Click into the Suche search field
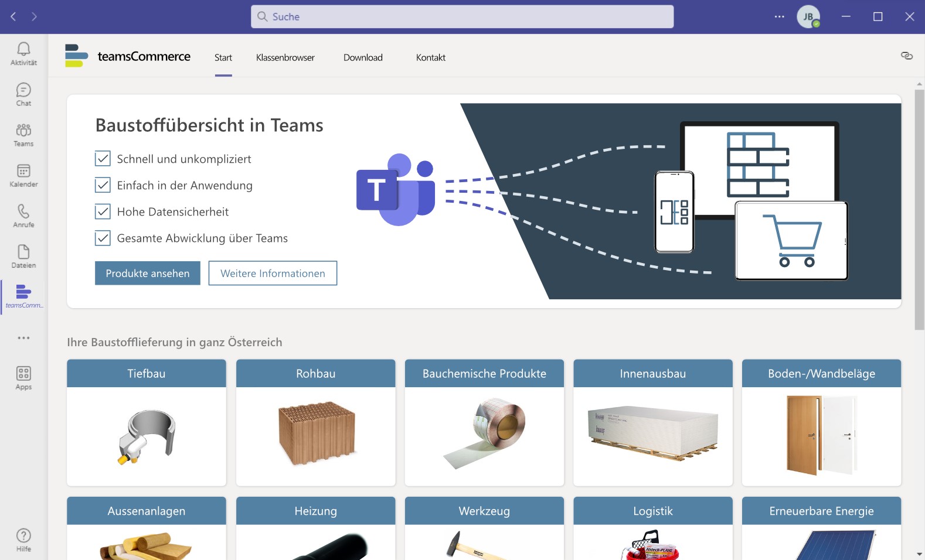The height and width of the screenshot is (560, 925). pyautogui.click(x=462, y=16)
